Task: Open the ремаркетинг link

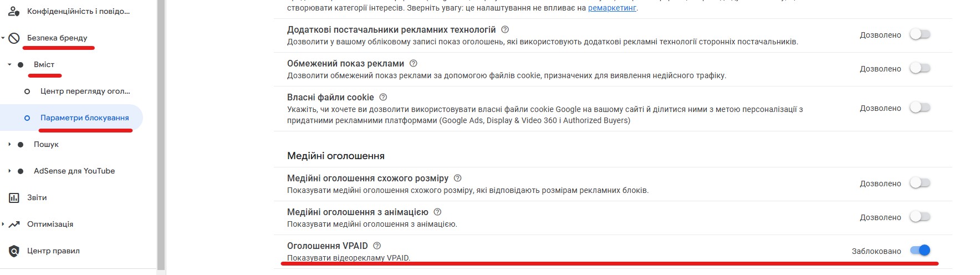Action: click(x=612, y=8)
